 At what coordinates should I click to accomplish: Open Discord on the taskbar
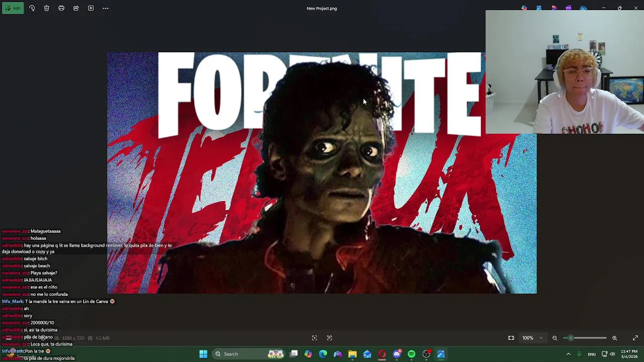pos(397,354)
